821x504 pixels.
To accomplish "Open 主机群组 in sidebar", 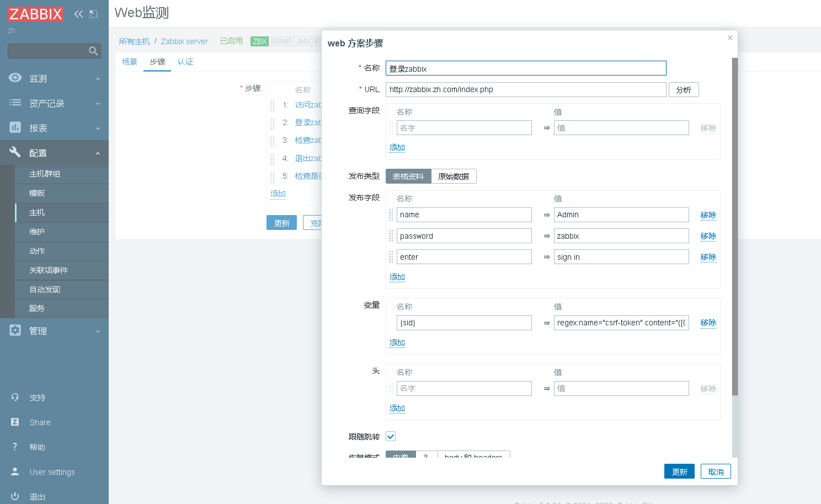I will point(62,174).
